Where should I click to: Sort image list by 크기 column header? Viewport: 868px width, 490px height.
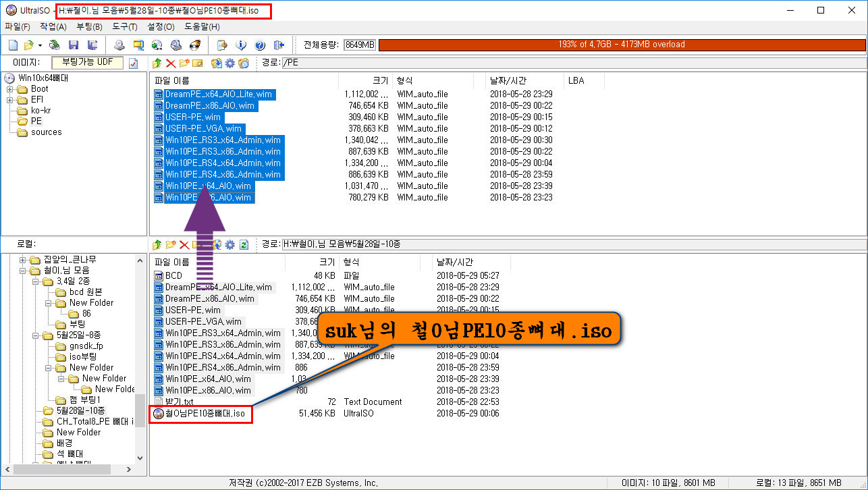point(365,80)
